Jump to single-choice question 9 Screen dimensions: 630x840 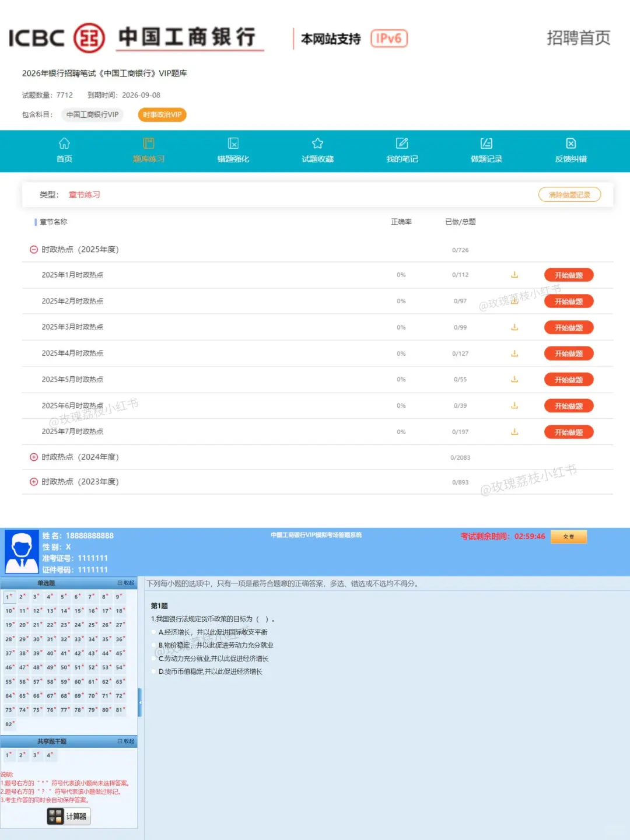[x=119, y=597]
